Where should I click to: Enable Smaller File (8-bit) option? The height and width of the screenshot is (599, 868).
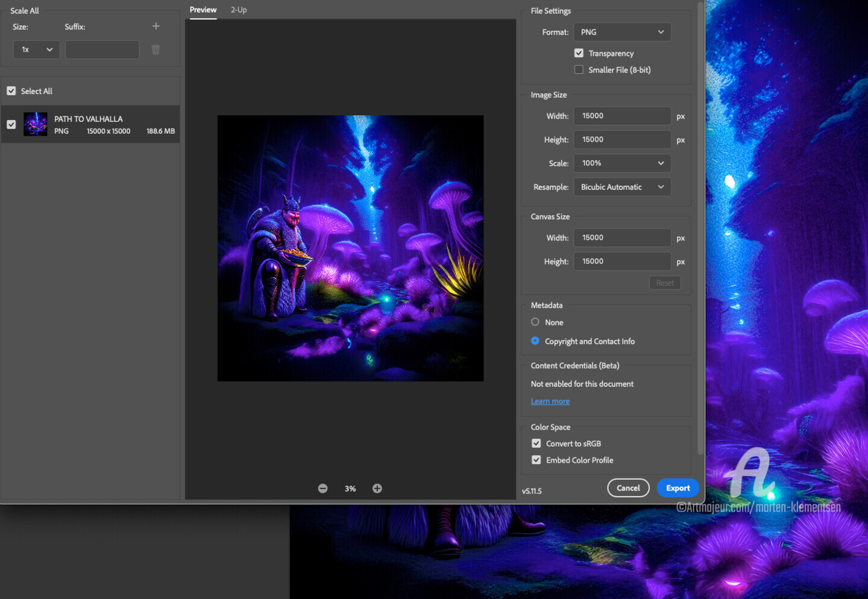(579, 70)
